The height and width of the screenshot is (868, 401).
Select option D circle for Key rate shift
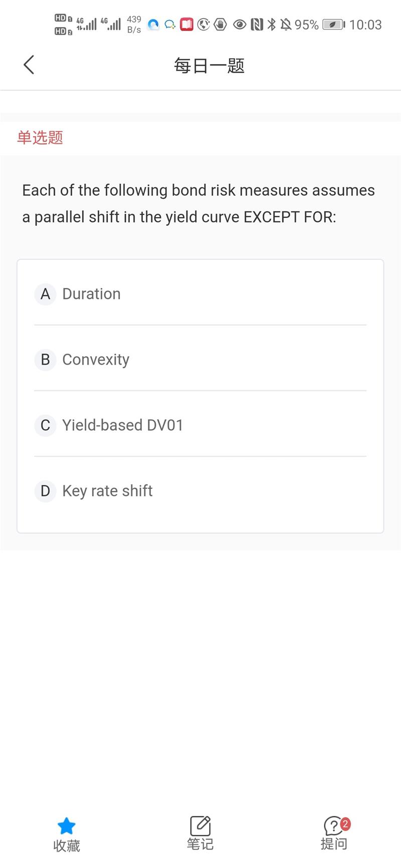click(45, 491)
